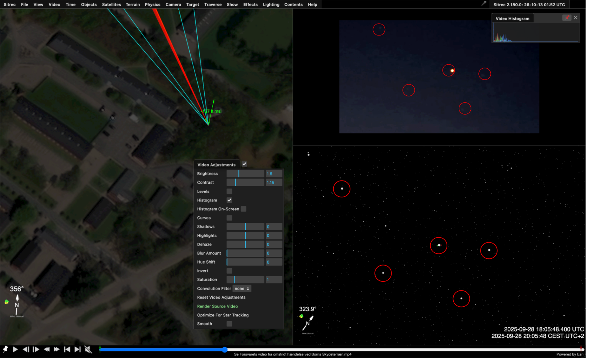The height and width of the screenshot is (364, 592).
Task: Collapse the Video Adjustments panel title
Action: click(216, 165)
